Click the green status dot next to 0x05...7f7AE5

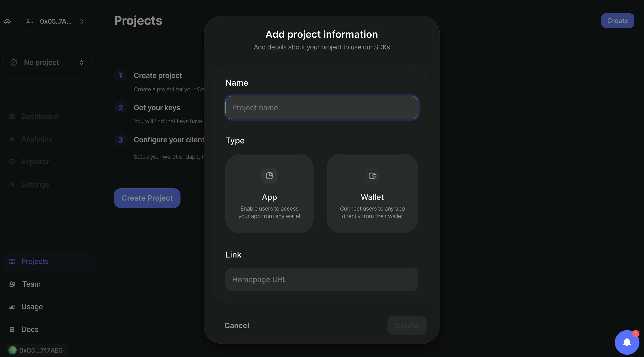(12, 350)
